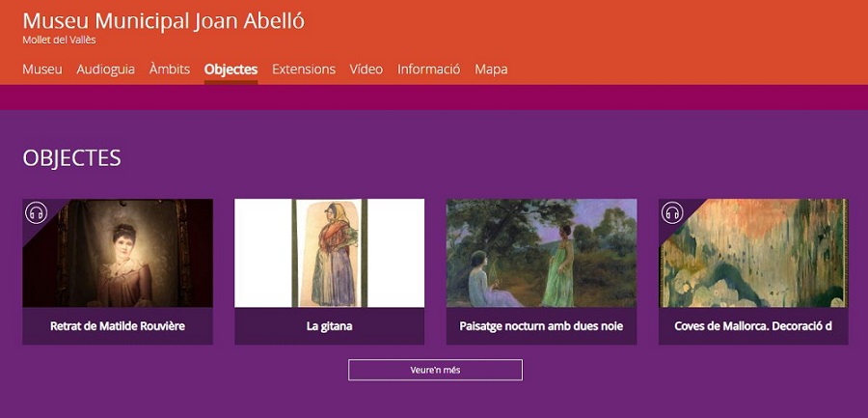Image resolution: width=868 pixels, height=418 pixels.
Task: Click the La gitana drawing thumbnail
Action: click(330, 253)
